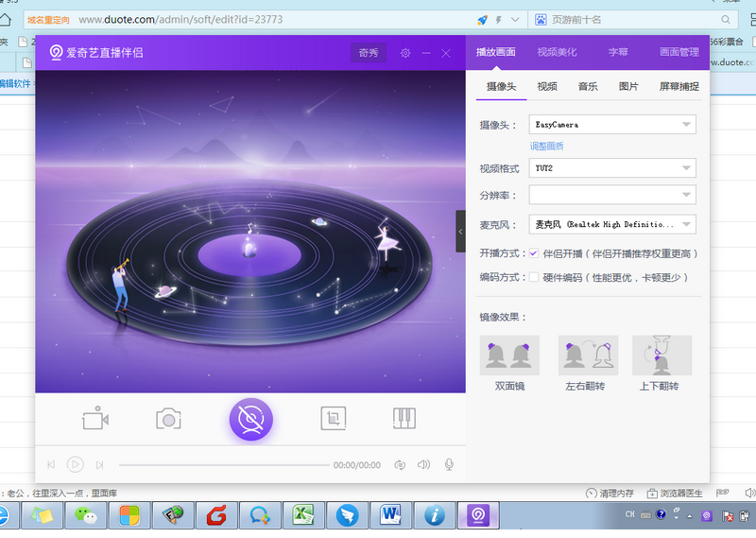756x538 pixels.
Task: Mute the speaker volume icon
Action: pos(424,465)
